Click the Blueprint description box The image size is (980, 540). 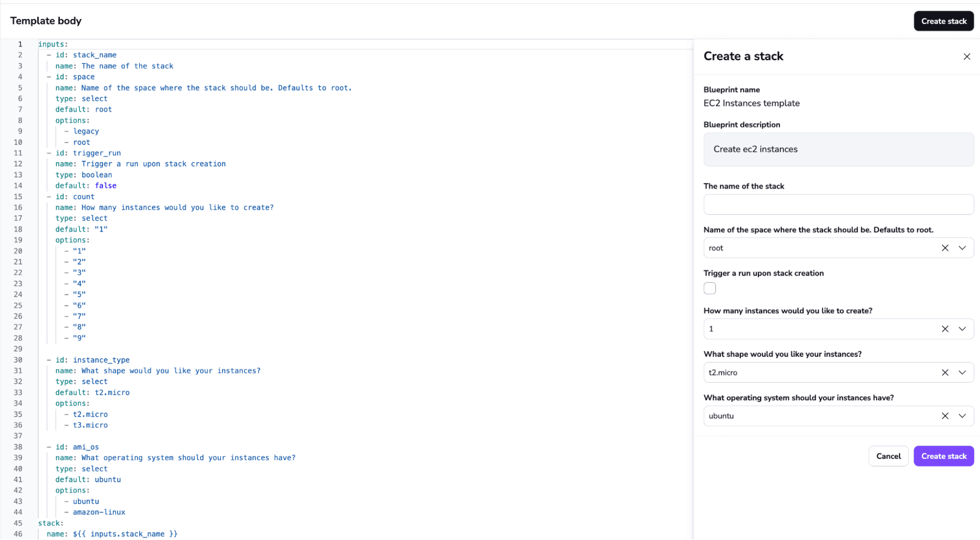838,149
